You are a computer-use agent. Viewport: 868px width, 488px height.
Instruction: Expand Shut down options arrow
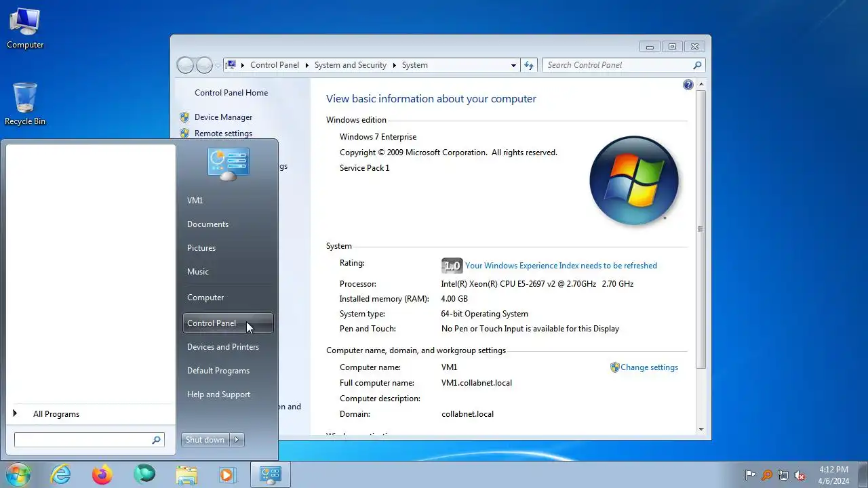click(237, 440)
